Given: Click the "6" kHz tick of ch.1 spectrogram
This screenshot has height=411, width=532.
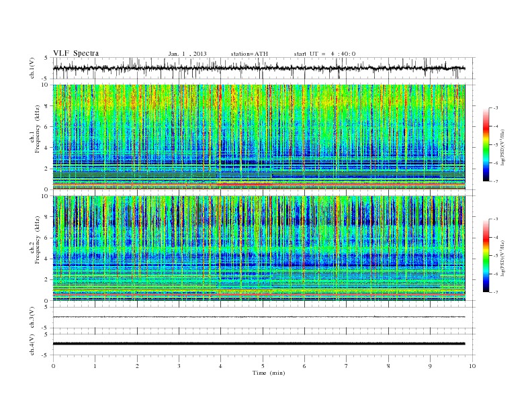Looking at the screenshot, I should (46, 127).
